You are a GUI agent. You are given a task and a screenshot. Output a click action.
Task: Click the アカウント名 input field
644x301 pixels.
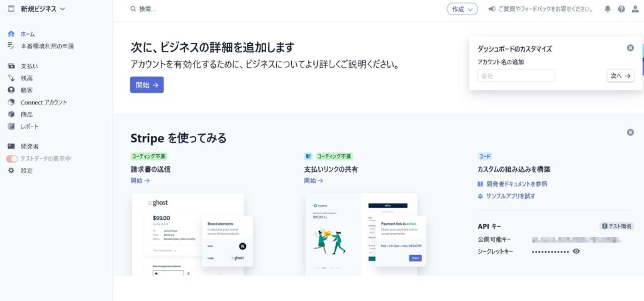coord(516,76)
